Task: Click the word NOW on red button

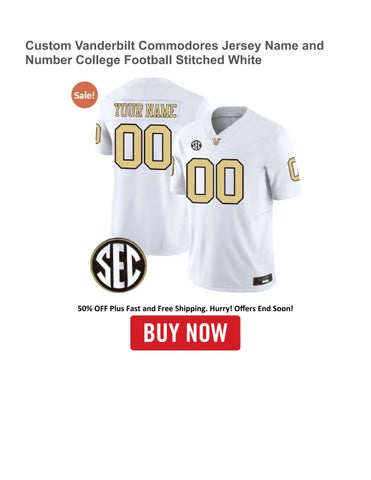Action: coord(207,332)
